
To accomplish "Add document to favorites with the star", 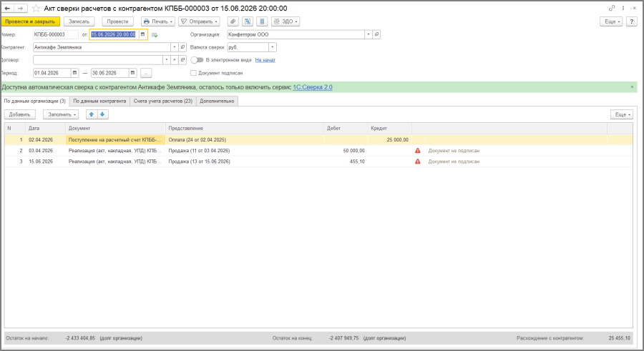I will pos(36,8).
